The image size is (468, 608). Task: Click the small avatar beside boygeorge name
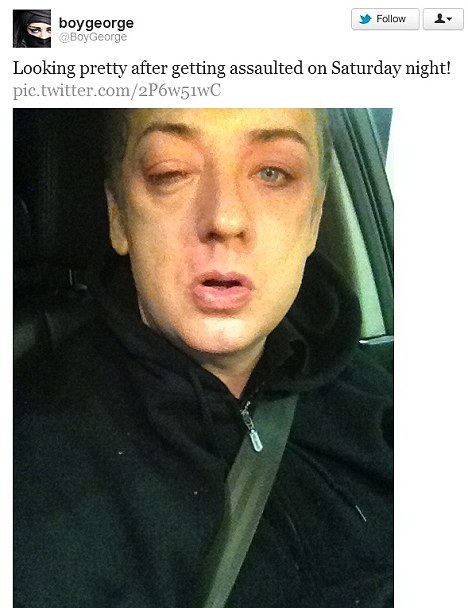[32, 29]
